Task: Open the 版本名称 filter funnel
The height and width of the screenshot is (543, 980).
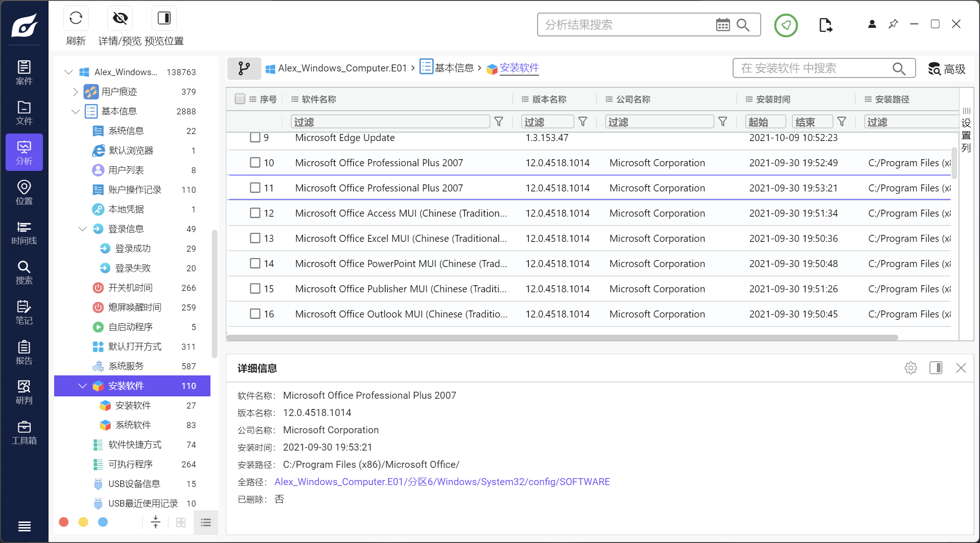Action: pyautogui.click(x=582, y=122)
